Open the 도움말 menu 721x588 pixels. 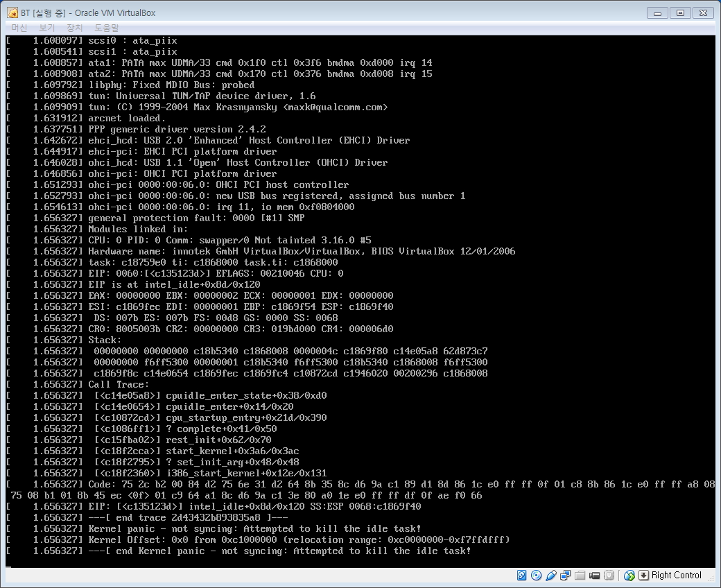pyautogui.click(x=107, y=28)
